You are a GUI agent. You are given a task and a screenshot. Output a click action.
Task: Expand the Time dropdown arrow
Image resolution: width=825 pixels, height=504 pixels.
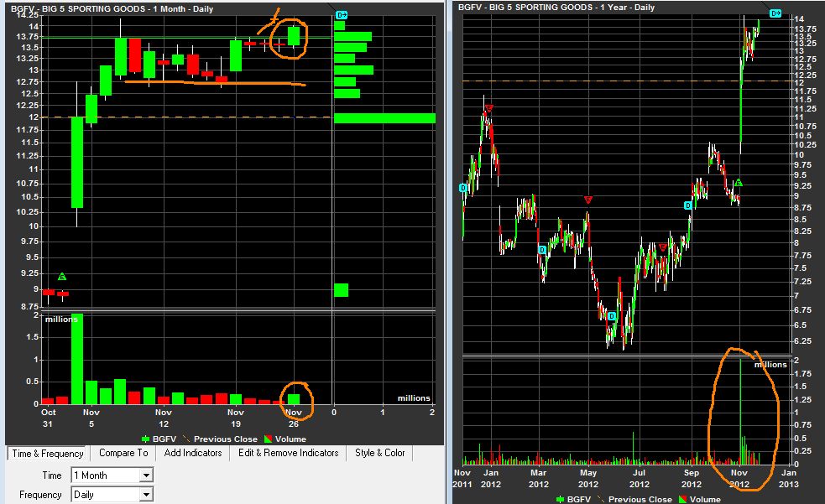[146, 475]
